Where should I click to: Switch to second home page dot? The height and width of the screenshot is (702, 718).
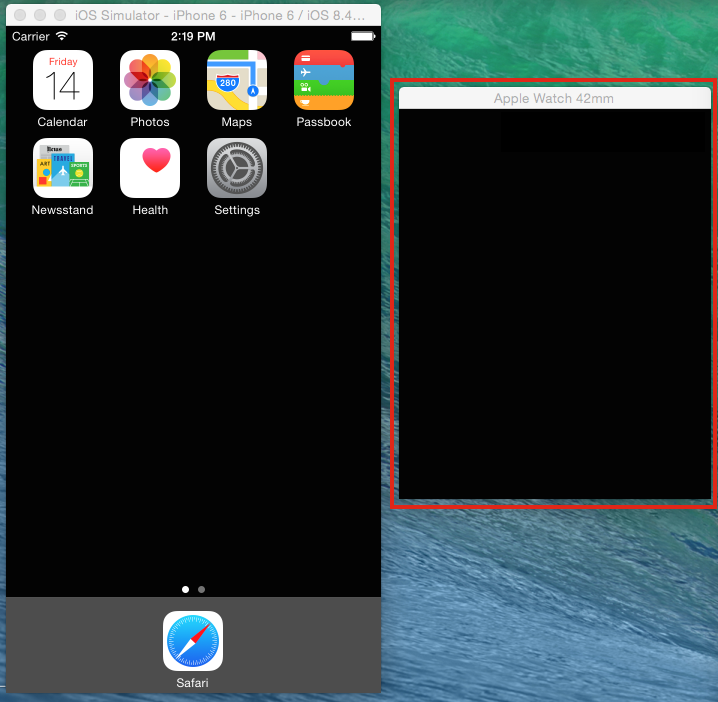[x=201, y=589]
